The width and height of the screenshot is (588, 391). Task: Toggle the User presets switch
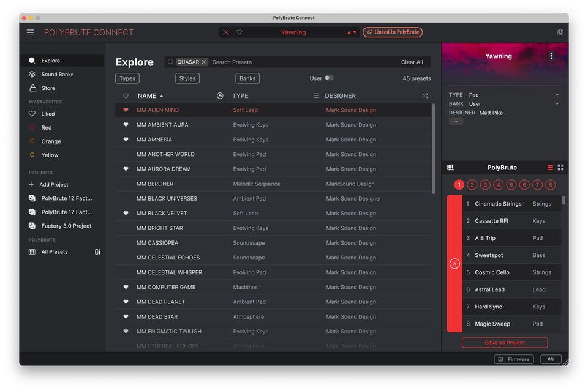pyautogui.click(x=329, y=78)
